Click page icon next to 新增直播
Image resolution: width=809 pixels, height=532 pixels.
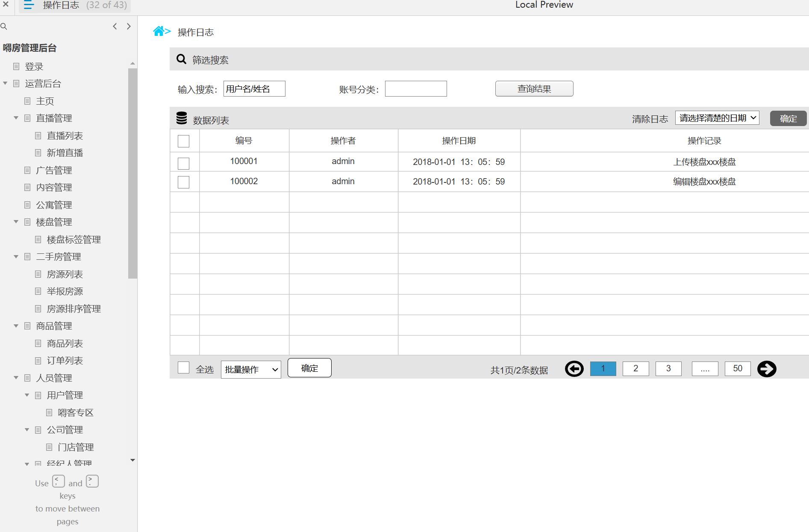click(x=38, y=153)
